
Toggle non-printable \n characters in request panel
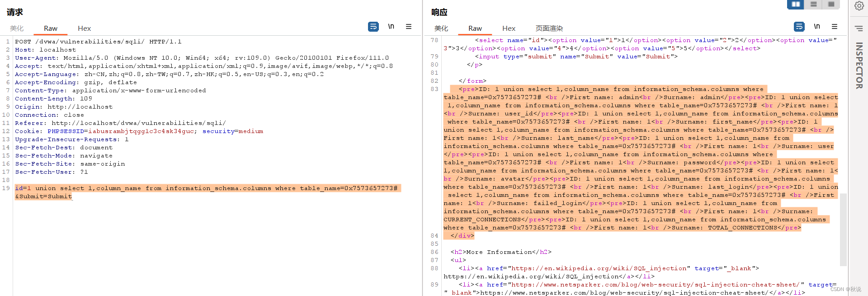tap(391, 27)
